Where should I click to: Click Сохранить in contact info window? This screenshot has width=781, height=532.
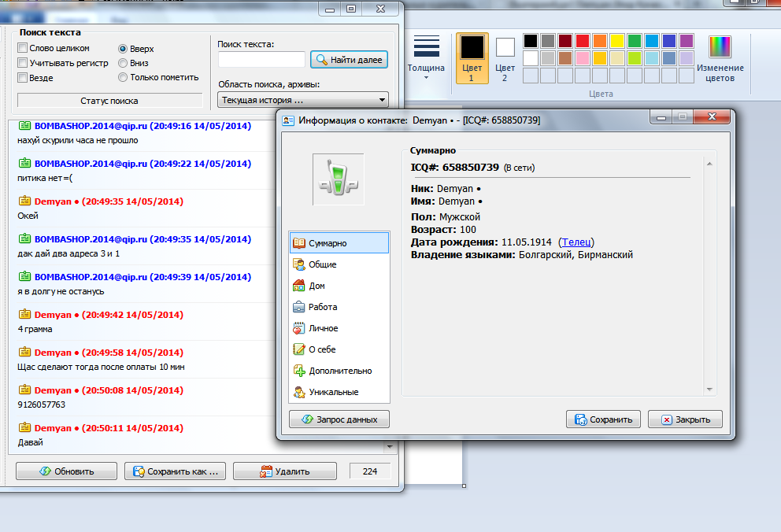coord(603,419)
